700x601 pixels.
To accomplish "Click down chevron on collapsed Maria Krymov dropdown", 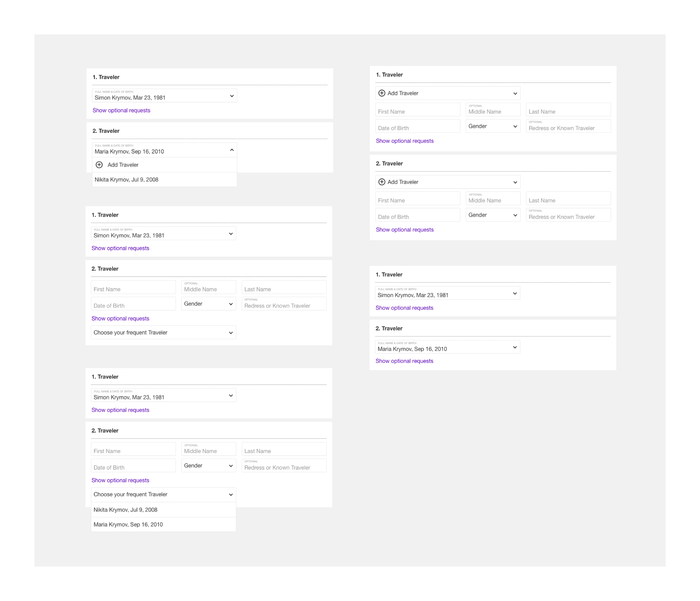I will (514, 347).
